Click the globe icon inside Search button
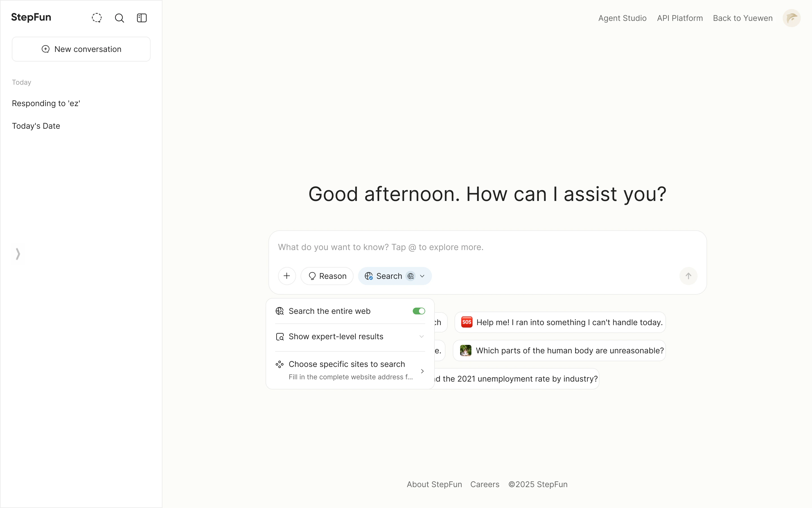Image resolution: width=812 pixels, height=508 pixels. 369,276
